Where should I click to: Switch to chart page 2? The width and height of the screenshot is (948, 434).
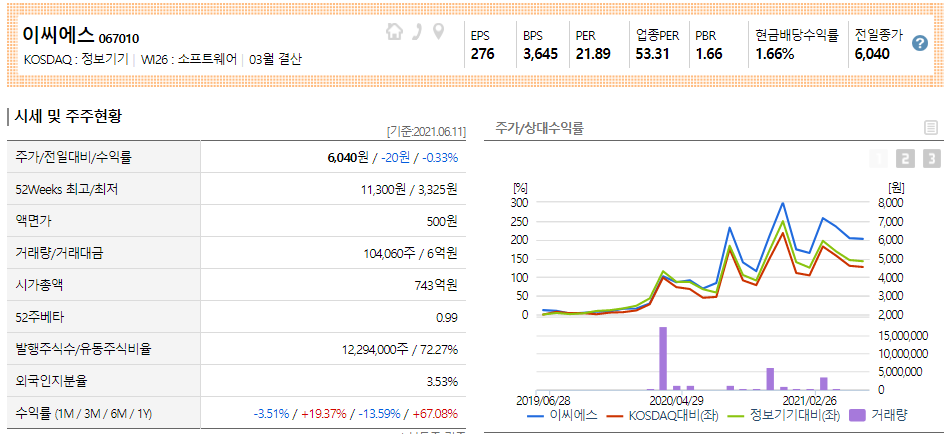click(905, 159)
